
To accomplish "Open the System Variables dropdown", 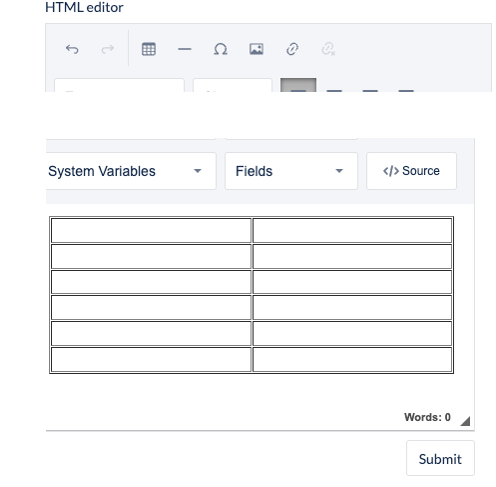I will click(131, 171).
